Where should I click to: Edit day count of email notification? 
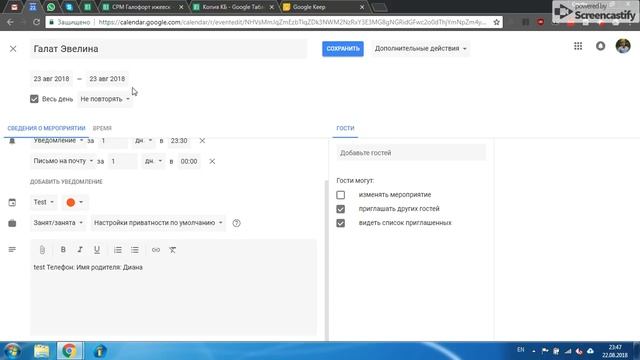[123, 161]
